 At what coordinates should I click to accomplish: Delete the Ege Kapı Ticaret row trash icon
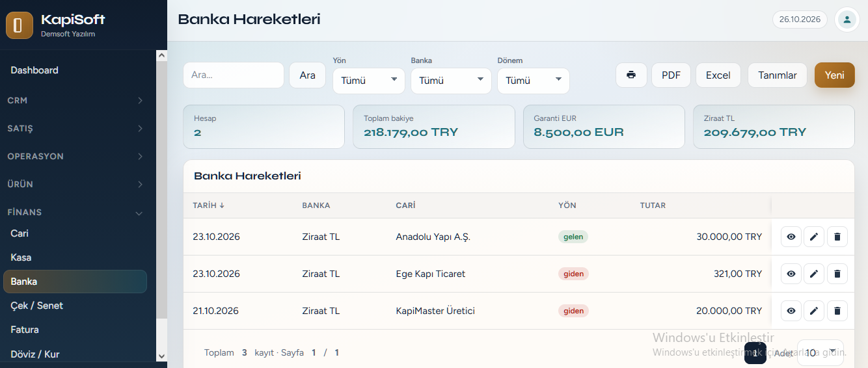point(837,274)
